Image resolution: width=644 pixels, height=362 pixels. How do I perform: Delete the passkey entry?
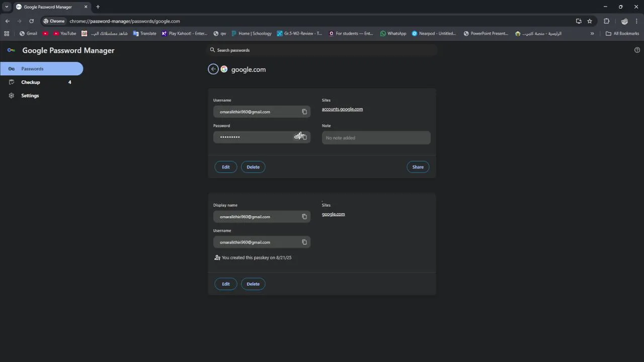(253, 284)
